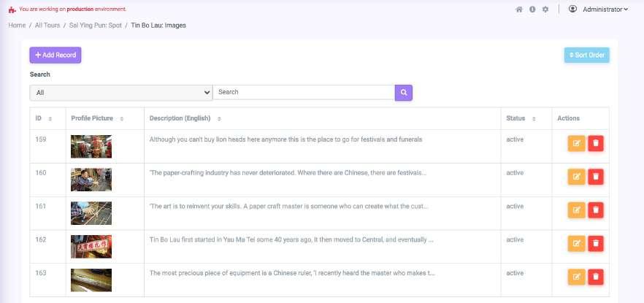Delete record 163
This screenshot has width=644, height=303.
(596, 277)
